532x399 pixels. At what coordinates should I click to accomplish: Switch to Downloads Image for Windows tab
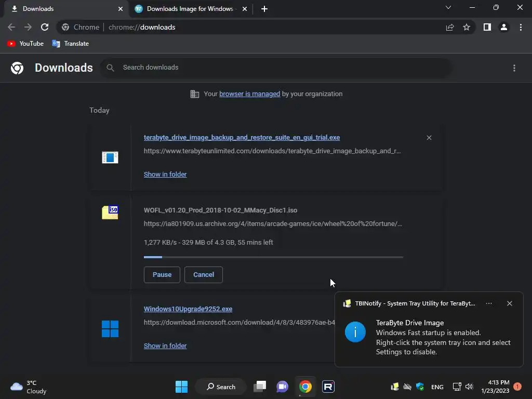(x=190, y=9)
